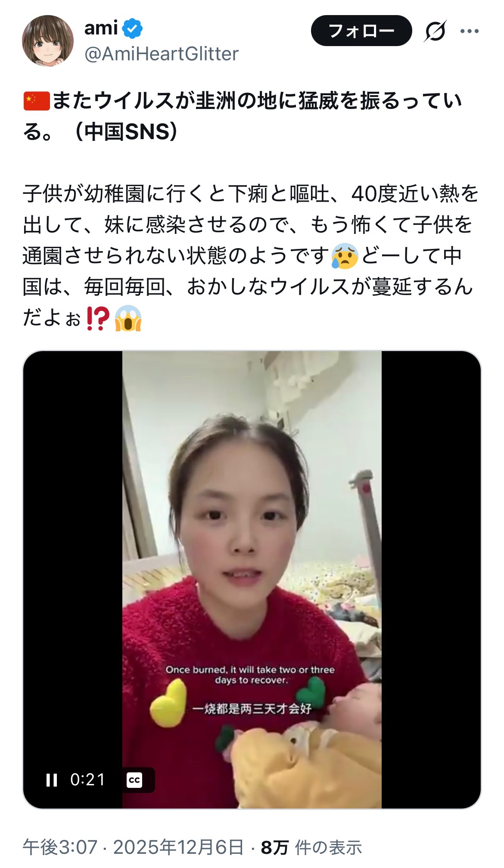Open the 午後3:07 · 2025年12月6日 timestamp link

(x=133, y=847)
